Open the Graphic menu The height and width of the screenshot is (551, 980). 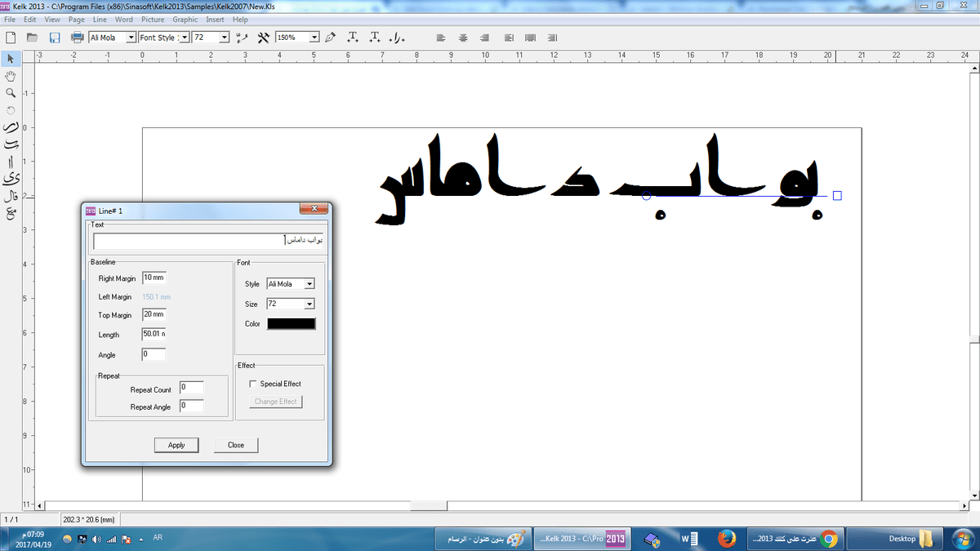[185, 19]
